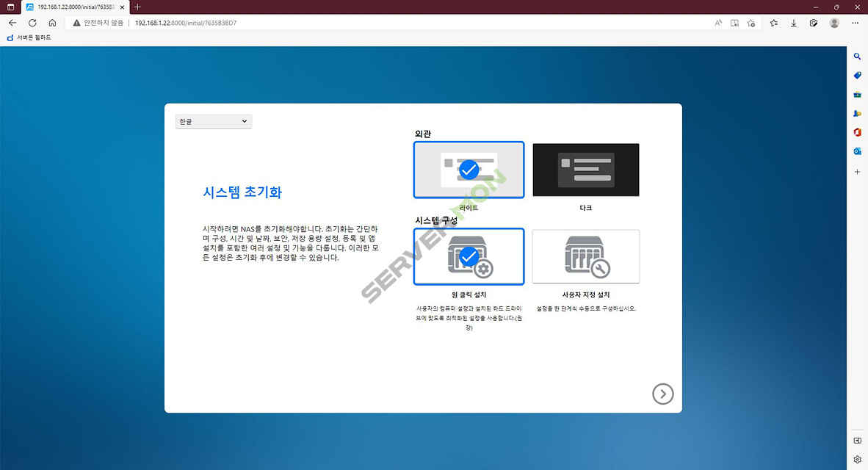Add this page to favorites
This screenshot has height=470, width=868.
(x=751, y=23)
